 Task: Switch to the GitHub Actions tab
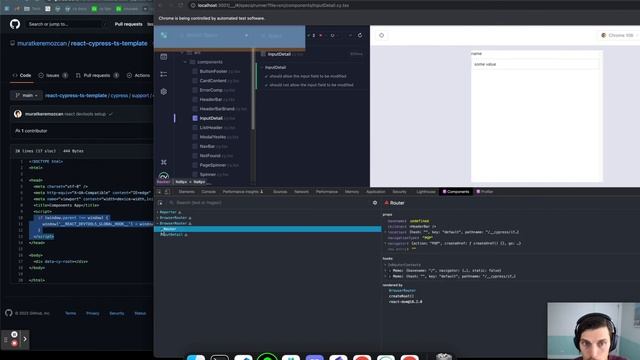click(x=138, y=76)
